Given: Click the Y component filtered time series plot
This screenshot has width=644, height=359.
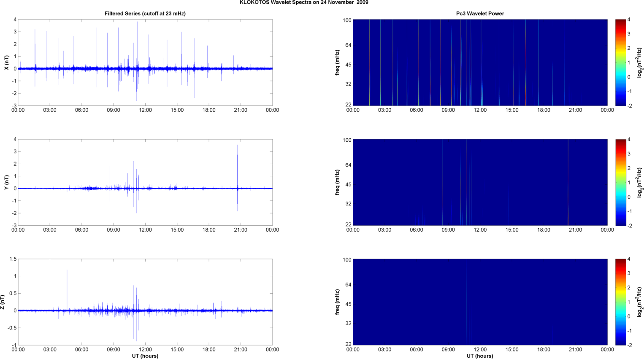Looking at the screenshot, I should coord(145,182).
